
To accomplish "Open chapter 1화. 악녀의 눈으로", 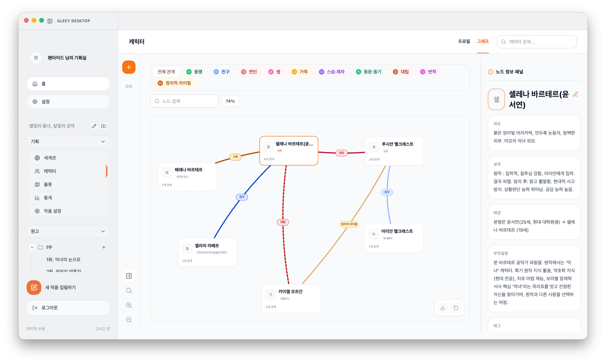I will point(63,259).
